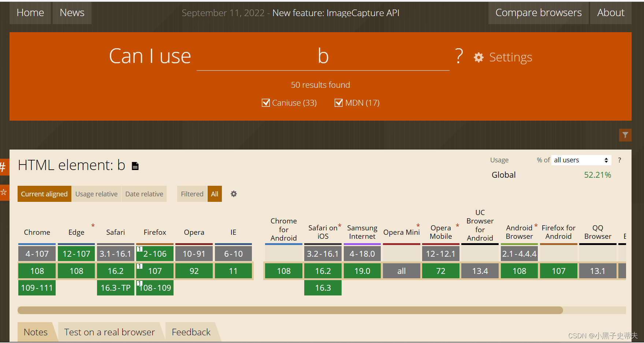Open the News page
Screen dimensions: 644x343
point(72,13)
